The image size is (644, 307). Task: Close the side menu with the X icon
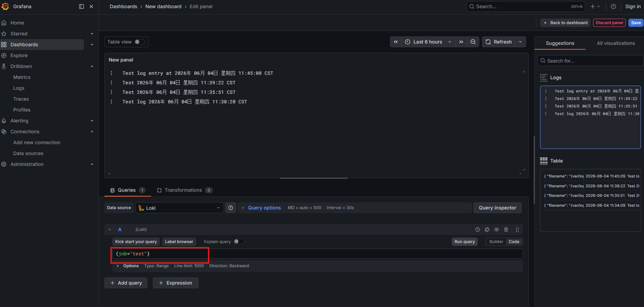point(91,6)
